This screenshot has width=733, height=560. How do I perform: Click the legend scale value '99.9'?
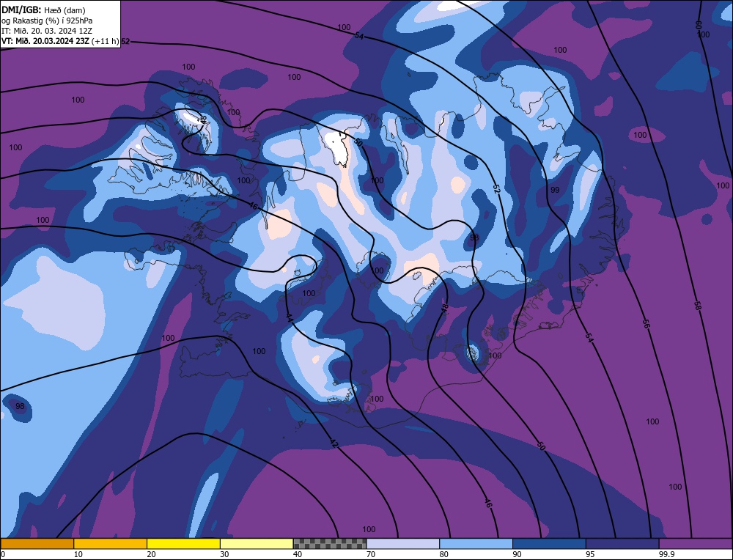[x=666, y=554]
